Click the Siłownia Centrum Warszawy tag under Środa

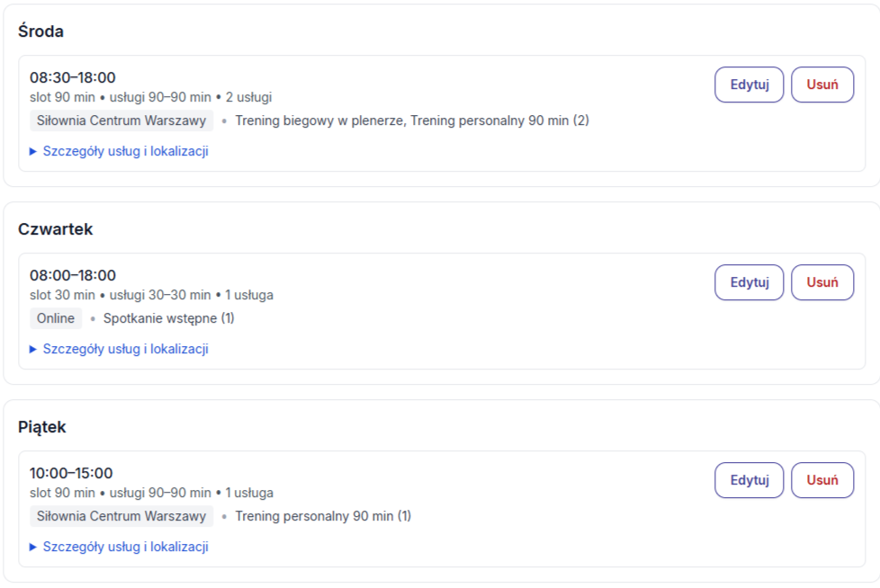point(121,120)
